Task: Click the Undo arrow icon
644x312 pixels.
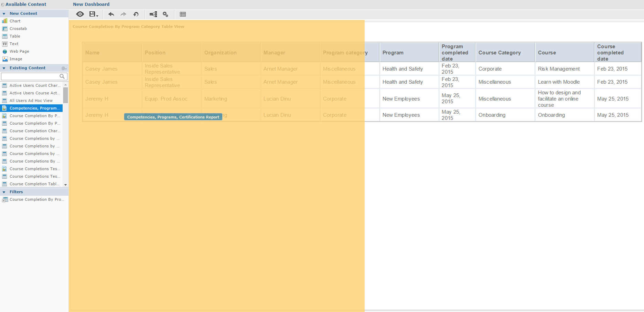Action: 111,14
